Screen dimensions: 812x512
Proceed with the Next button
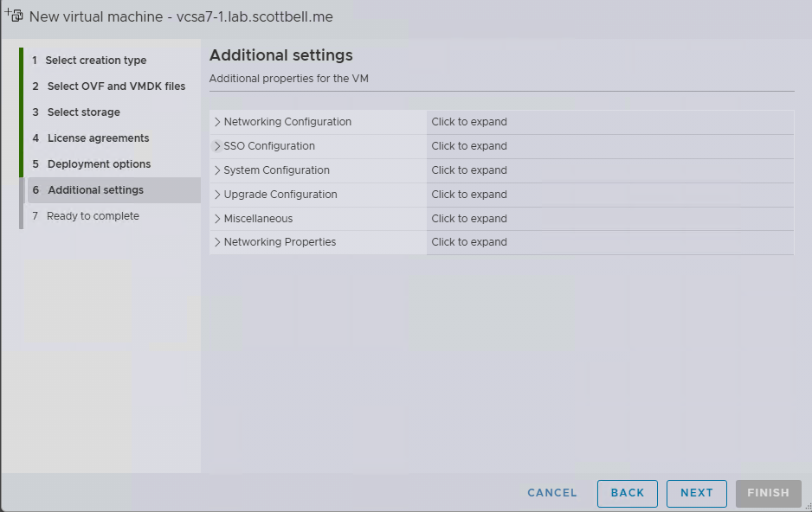696,493
